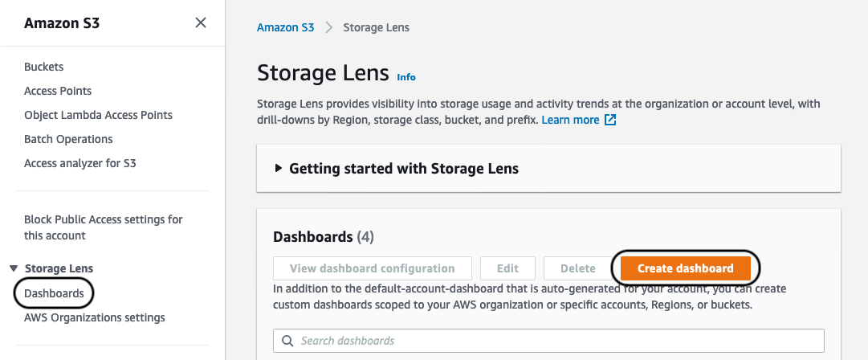
Task: Expand Getting started with Storage Lens section
Action: [x=279, y=169]
